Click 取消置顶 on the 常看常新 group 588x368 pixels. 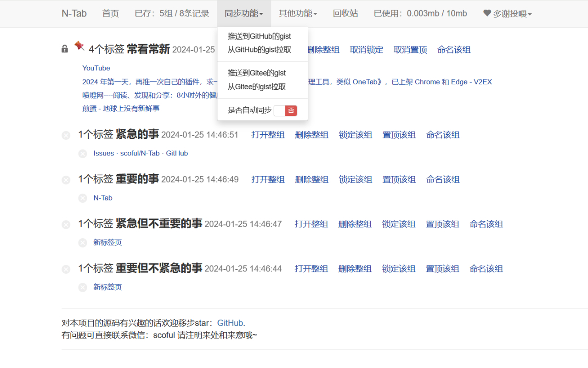pyautogui.click(x=410, y=49)
